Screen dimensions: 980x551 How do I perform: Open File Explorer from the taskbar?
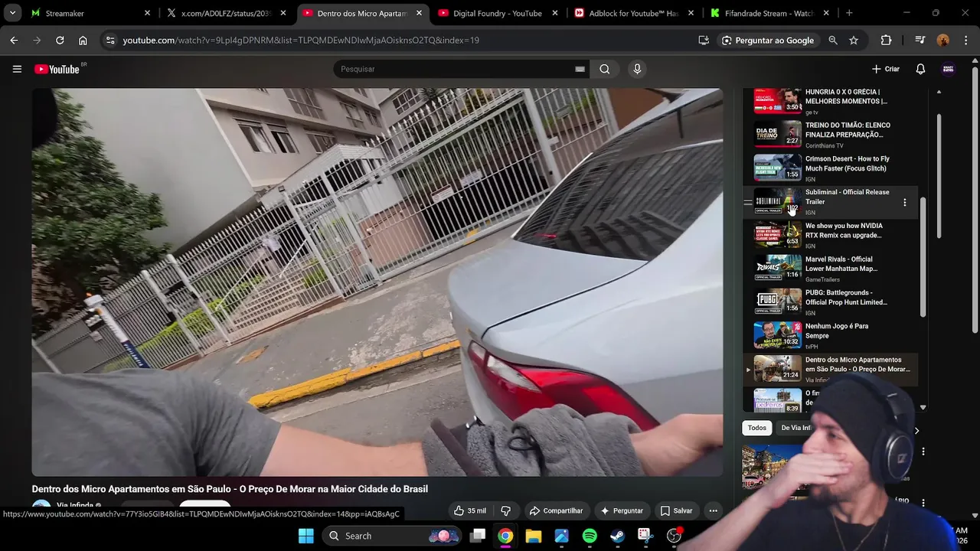coord(534,536)
